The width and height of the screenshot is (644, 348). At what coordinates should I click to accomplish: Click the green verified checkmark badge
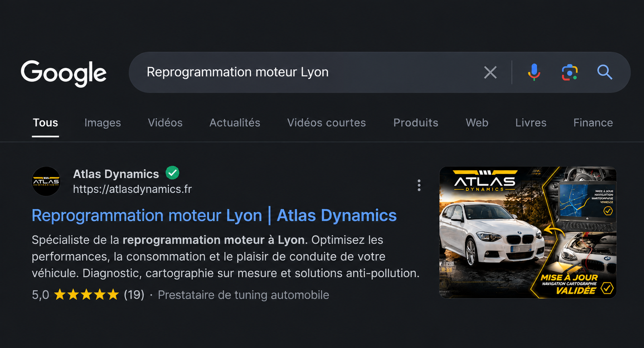pos(172,173)
